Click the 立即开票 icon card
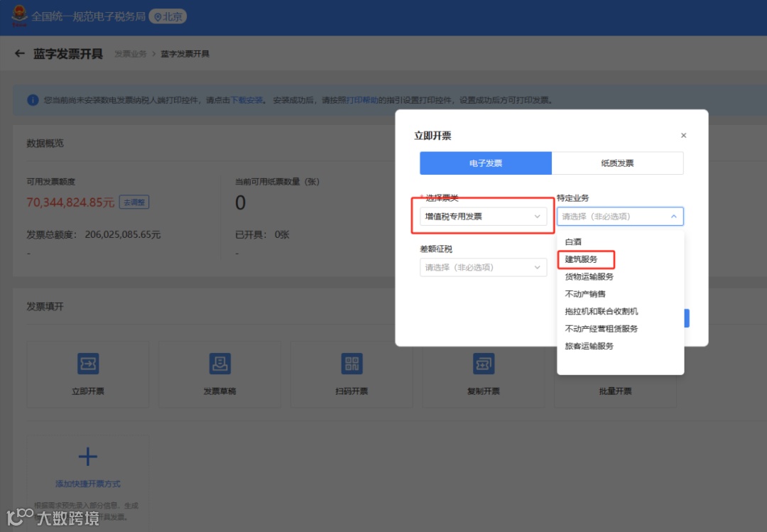 click(88, 374)
